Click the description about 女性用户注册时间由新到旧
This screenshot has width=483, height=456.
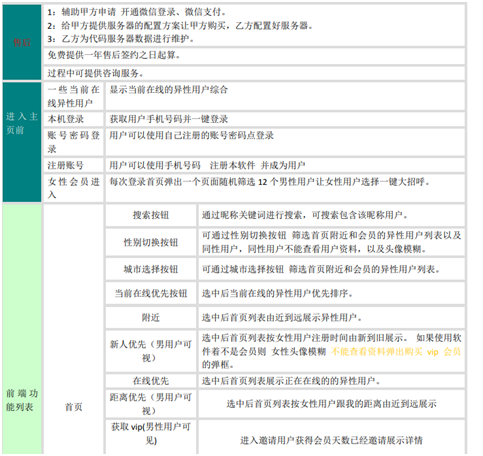331,351
